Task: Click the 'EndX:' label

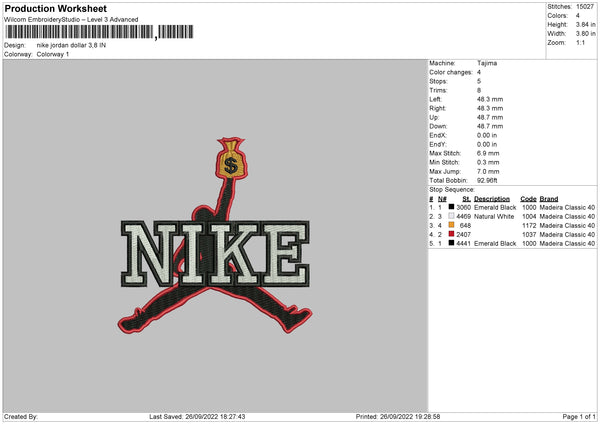Action: point(437,135)
